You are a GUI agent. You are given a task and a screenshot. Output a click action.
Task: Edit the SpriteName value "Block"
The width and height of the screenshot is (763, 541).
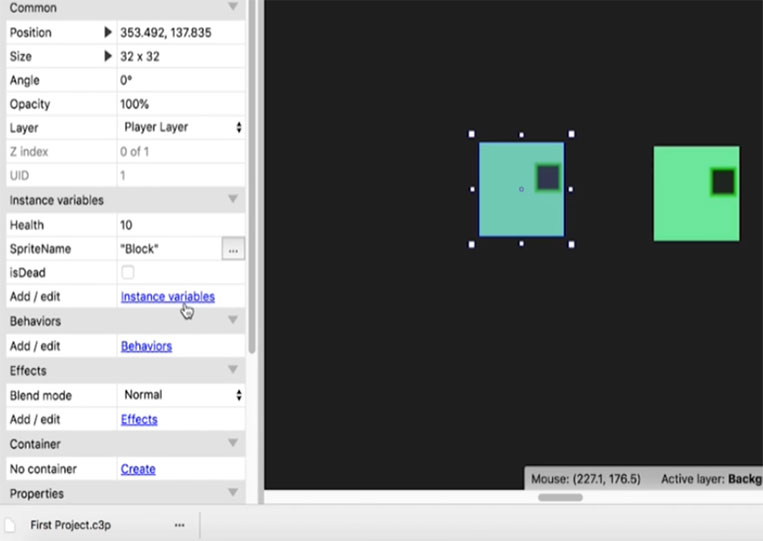click(x=169, y=249)
